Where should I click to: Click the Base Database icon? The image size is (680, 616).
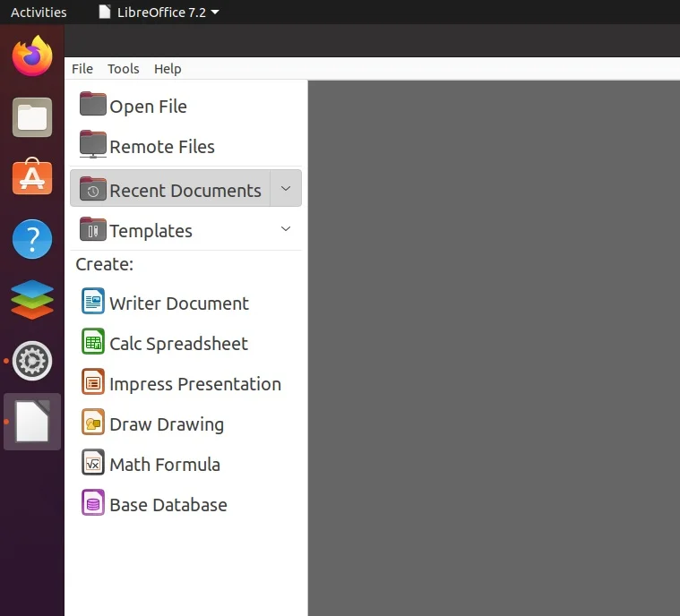pos(93,502)
